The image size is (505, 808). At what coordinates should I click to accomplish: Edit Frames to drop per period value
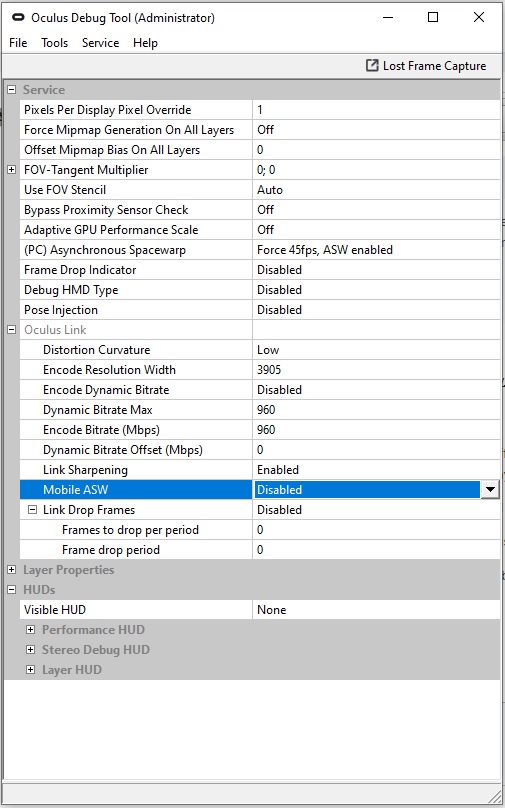(376, 530)
